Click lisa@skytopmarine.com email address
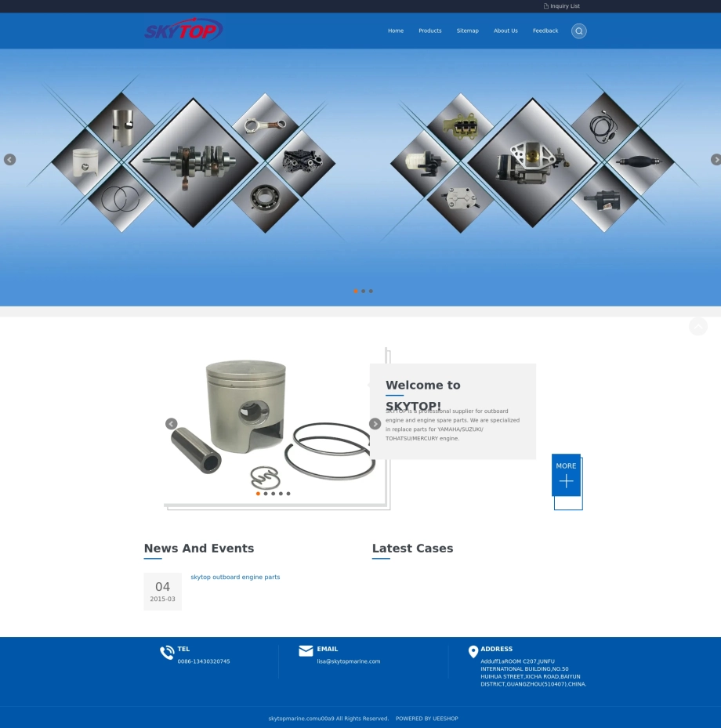Screen dimensions: 721x728 349,661
